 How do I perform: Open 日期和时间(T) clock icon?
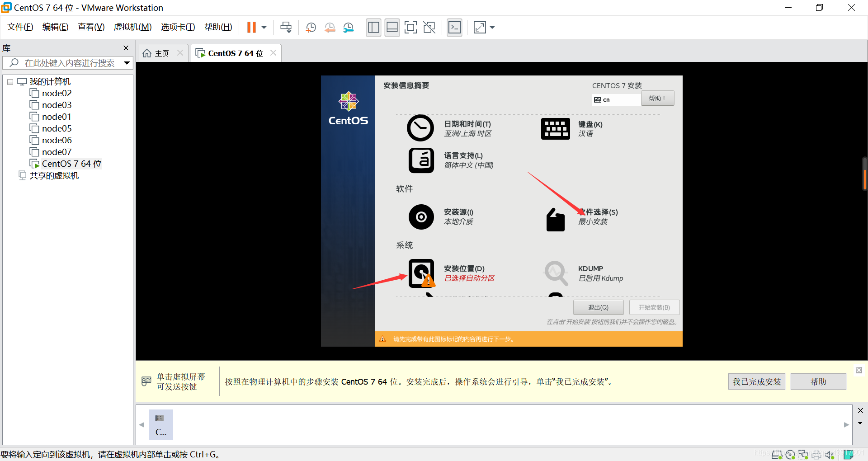pos(420,128)
